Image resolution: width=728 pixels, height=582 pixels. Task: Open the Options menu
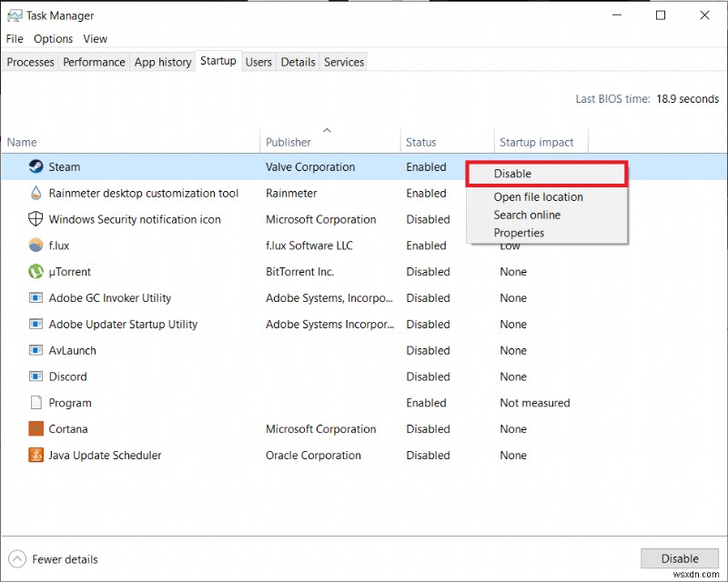click(53, 38)
